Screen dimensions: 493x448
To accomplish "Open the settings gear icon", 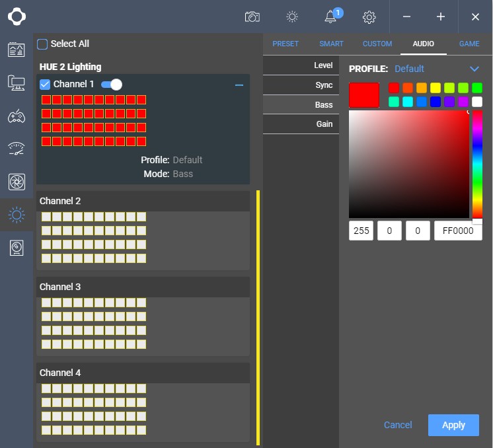I will tap(369, 17).
